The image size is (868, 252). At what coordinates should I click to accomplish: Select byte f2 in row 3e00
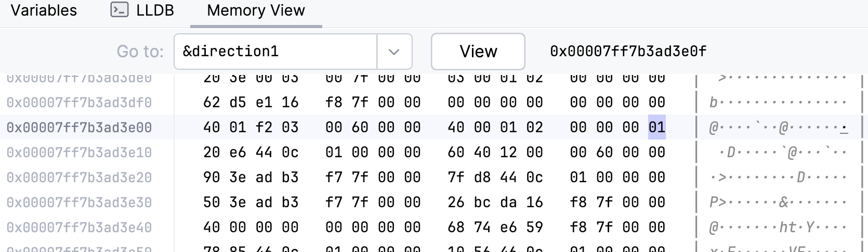[264, 127]
